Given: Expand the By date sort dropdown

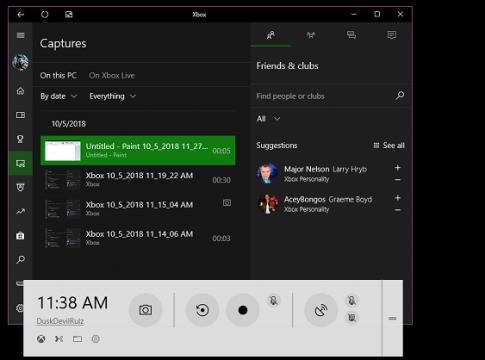Looking at the screenshot, I should pyautogui.click(x=59, y=96).
